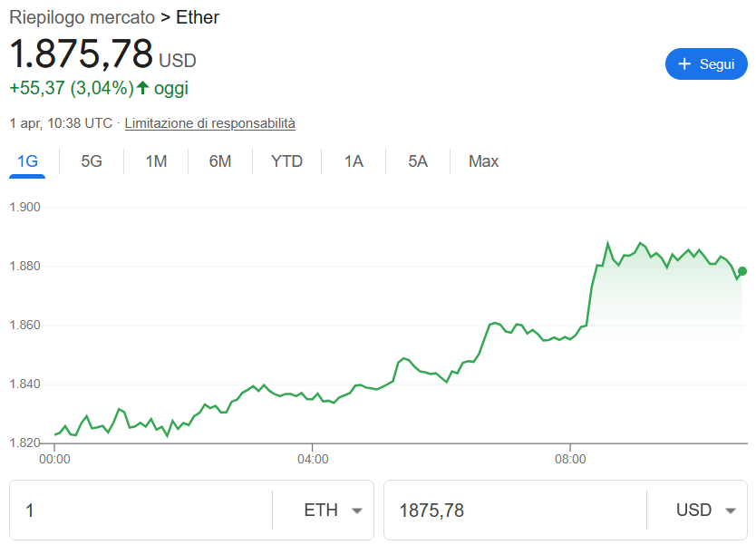
Task: Click the plus icon on Segui button
Action: [685, 64]
